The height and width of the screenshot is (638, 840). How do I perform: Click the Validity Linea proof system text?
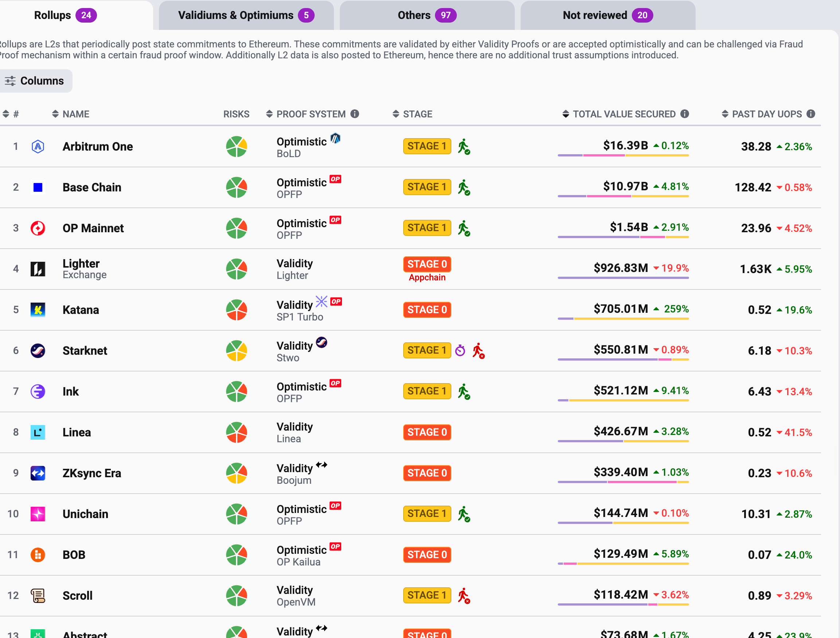[295, 432]
